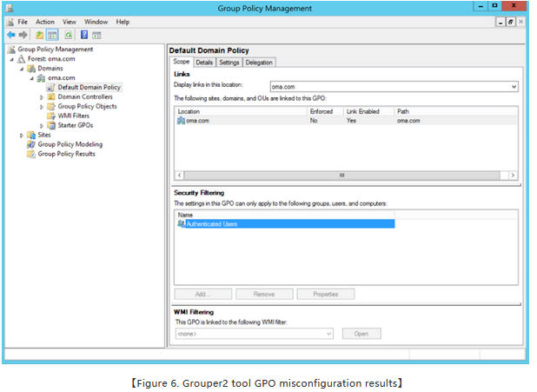Select Group Policy Results in the tree
Image resolution: width=537 pixels, height=392 pixels.
click(66, 154)
